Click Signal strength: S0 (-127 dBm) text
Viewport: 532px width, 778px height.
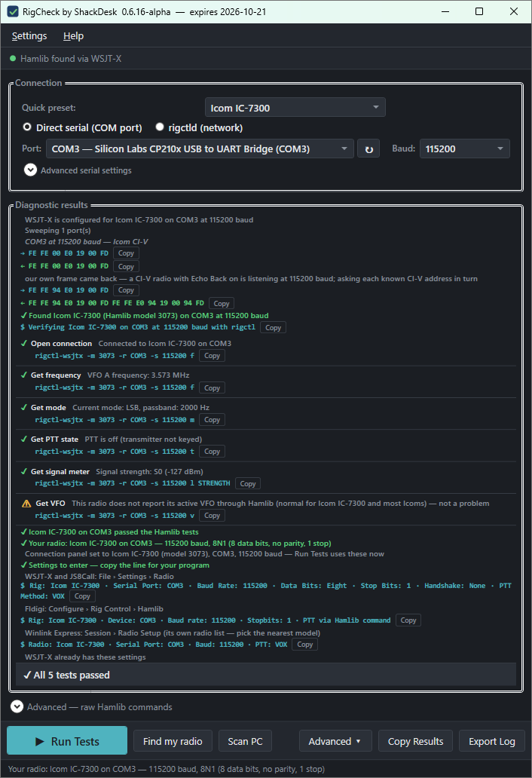[x=149, y=471]
